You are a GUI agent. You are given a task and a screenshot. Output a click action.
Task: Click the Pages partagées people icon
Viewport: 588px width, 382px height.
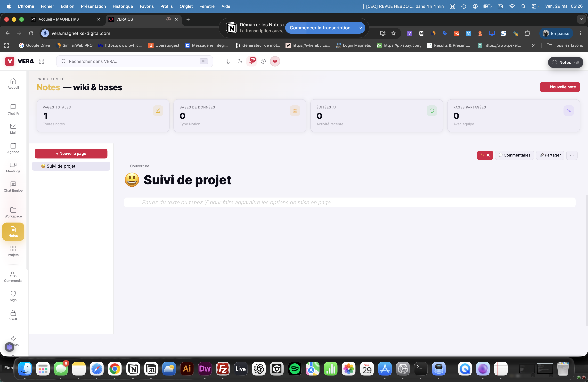[x=569, y=110]
